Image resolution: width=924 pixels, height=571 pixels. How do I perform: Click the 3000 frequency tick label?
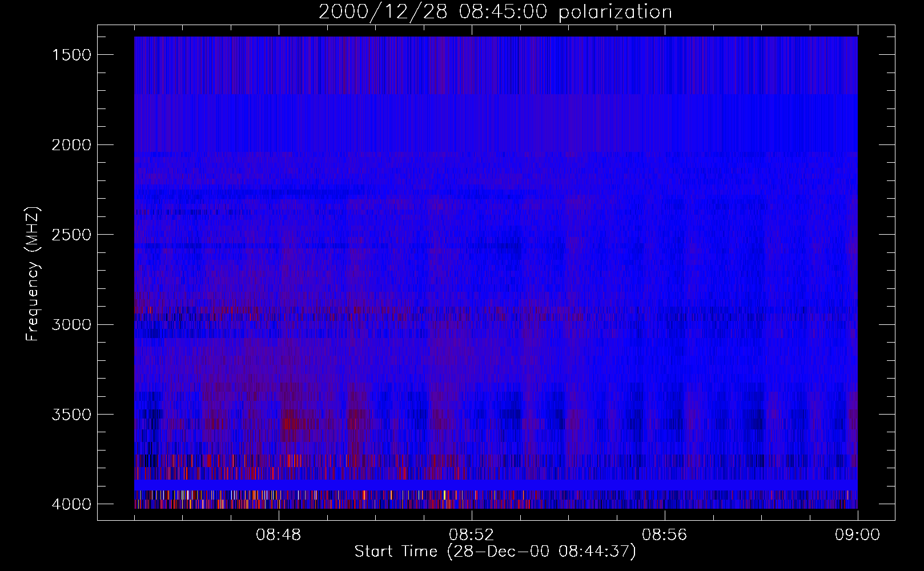click(x=71, y=325)
